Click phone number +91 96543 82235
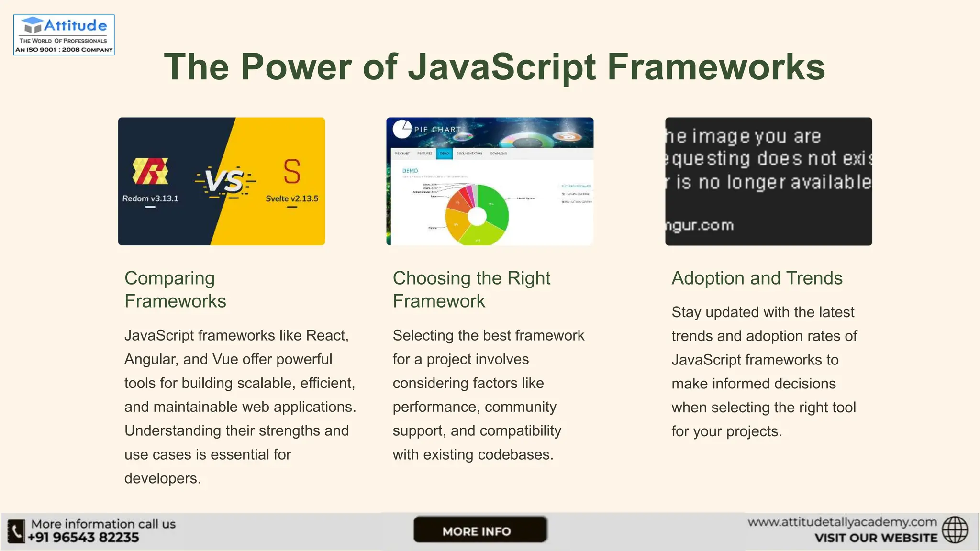 point(83,538)
